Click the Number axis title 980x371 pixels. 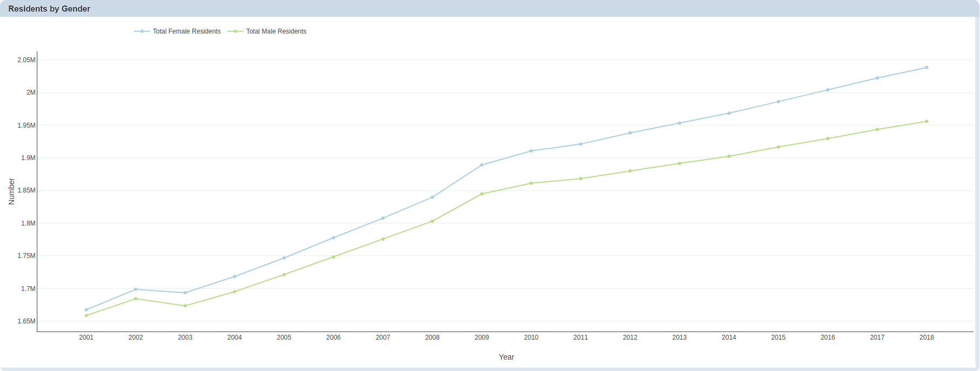point(11,191)
